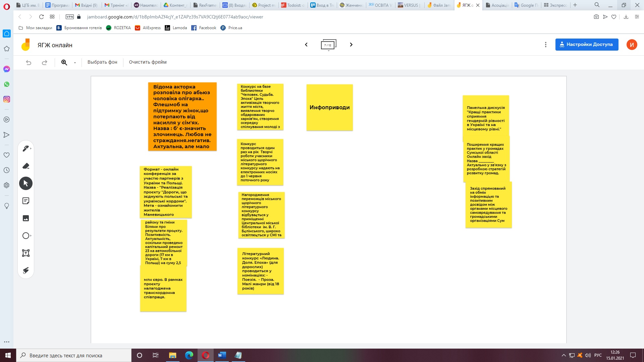Viewport: 644px width, 362px height.
Task: Open the three-dot more options menu
Action: [546, 45]
